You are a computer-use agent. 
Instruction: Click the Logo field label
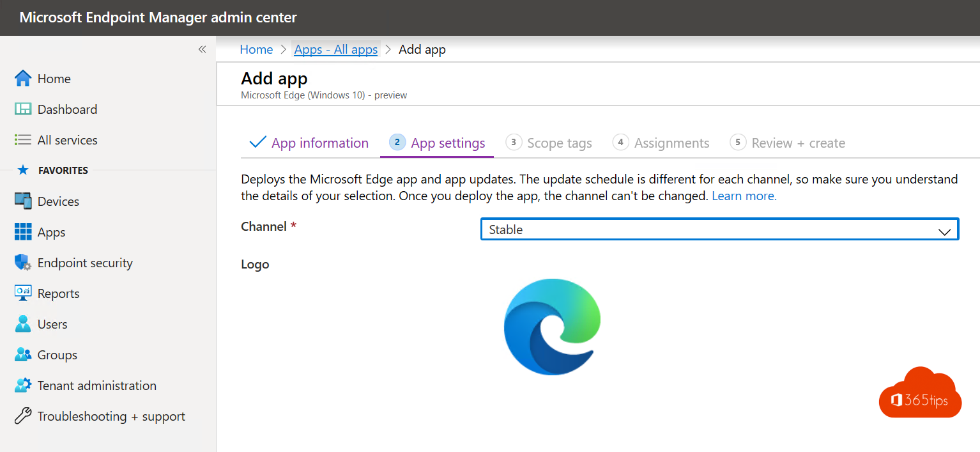click(x=255, y=264)
